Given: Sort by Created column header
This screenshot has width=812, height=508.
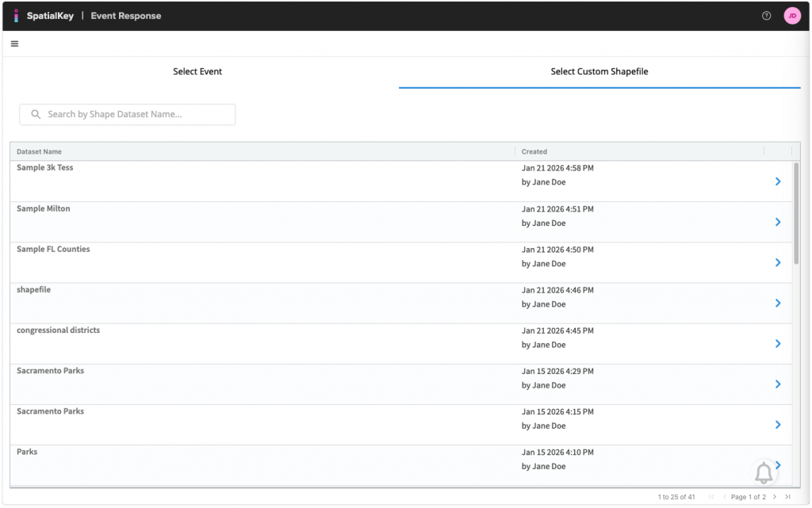Looking at the screenshot, I should coord(534,151).
